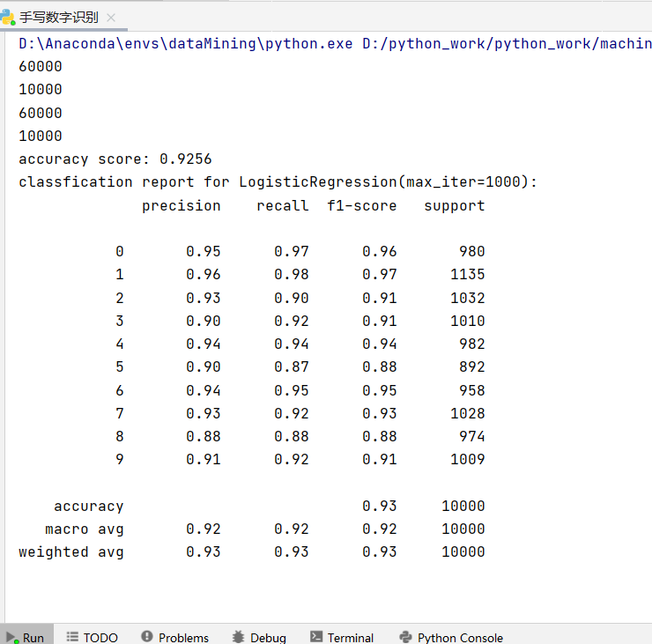Screen dimensions: 652x644
Task: Click the first 10000 output line
Action: (x=41, y=89)
